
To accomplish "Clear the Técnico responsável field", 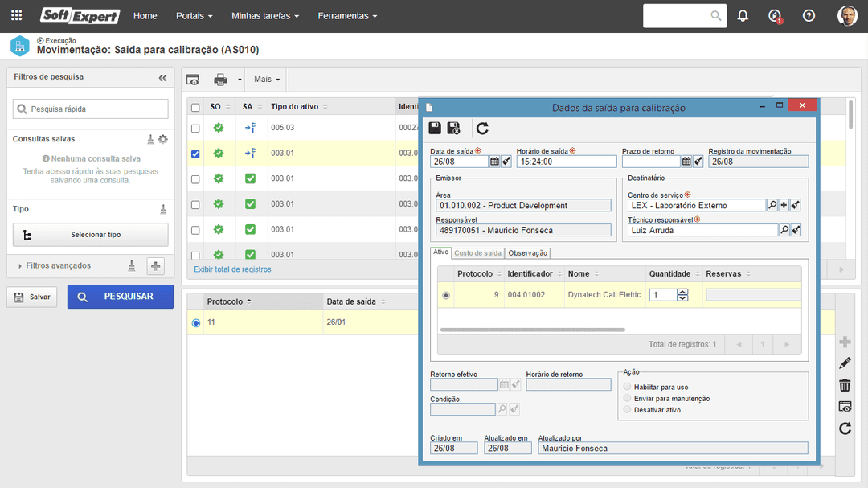I will point(796,231).
